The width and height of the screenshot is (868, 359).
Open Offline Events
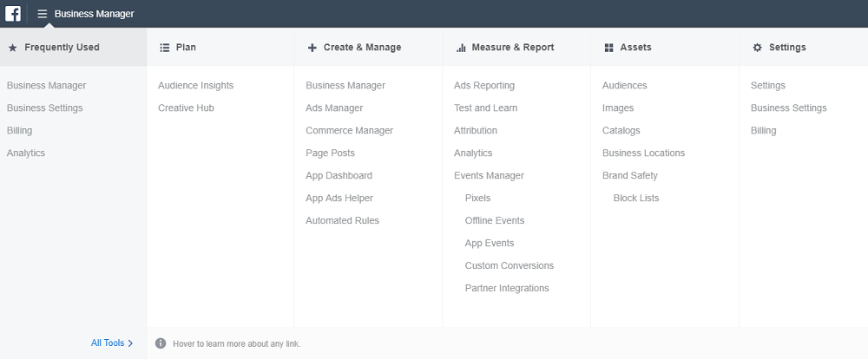pyautogui.click(x=495, y=221)
